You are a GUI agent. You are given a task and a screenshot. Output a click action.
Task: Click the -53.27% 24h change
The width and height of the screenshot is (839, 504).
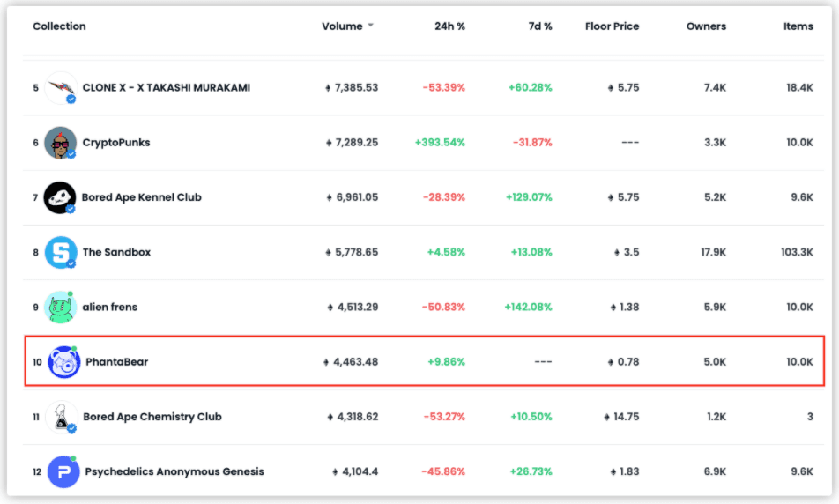tap(444, 417)
